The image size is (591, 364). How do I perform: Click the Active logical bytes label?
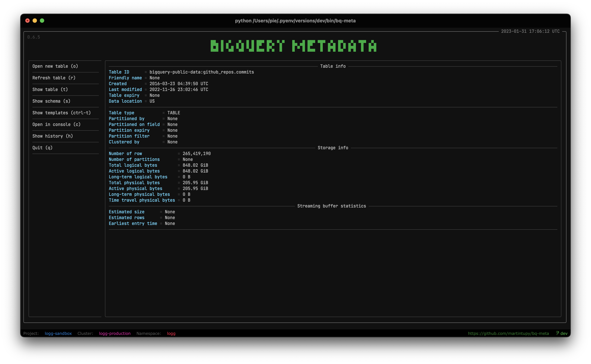click(134, 171)
